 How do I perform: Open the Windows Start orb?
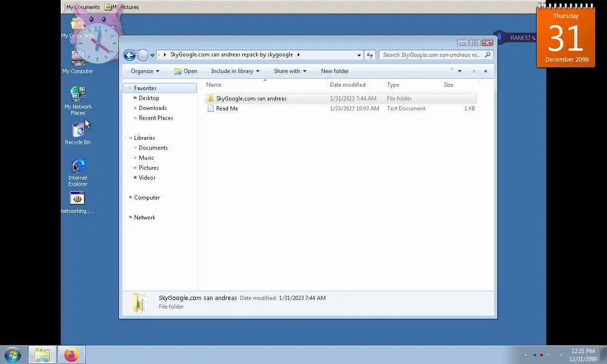click(x=13, y=355)
